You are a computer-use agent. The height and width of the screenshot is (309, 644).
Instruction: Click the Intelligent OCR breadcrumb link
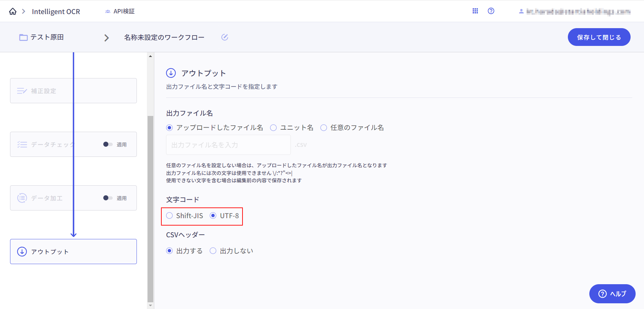pos(56,12)
